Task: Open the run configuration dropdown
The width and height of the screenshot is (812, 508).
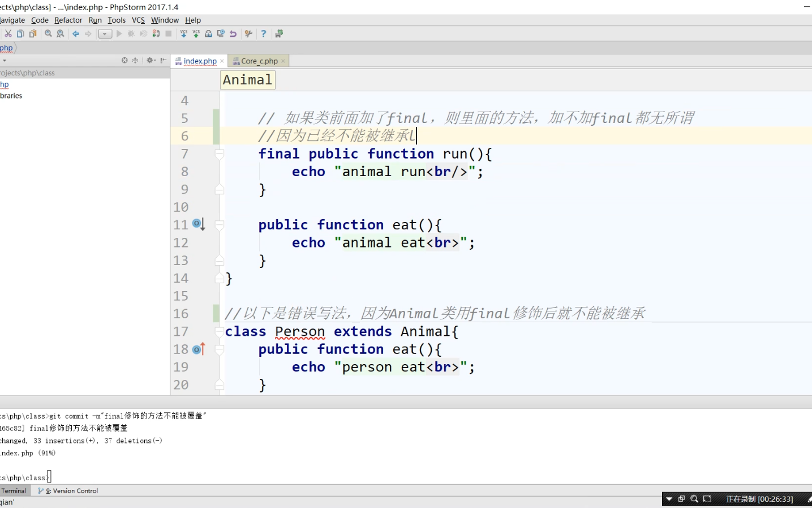Action: coord(105,34)
